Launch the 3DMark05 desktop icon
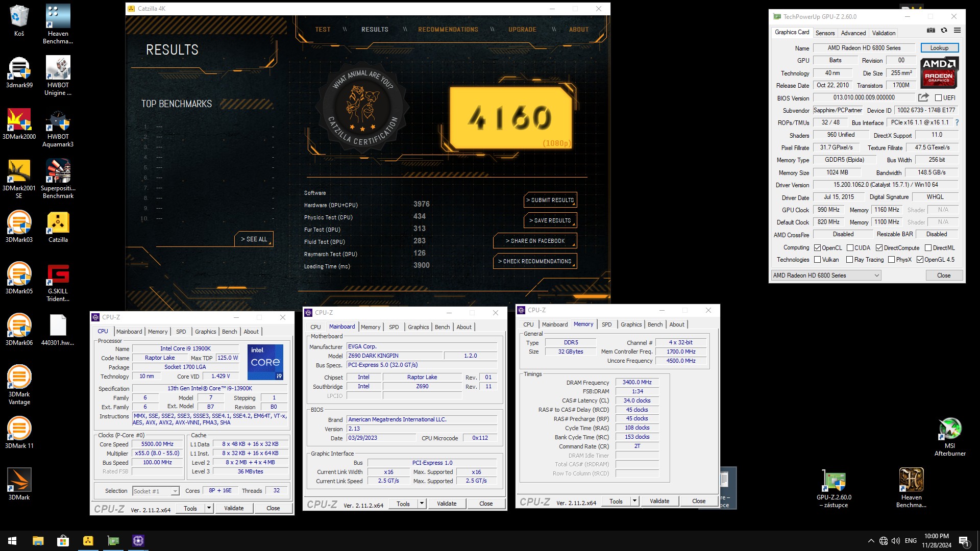Viewport: 980px width, 551px height. point(19,278)
